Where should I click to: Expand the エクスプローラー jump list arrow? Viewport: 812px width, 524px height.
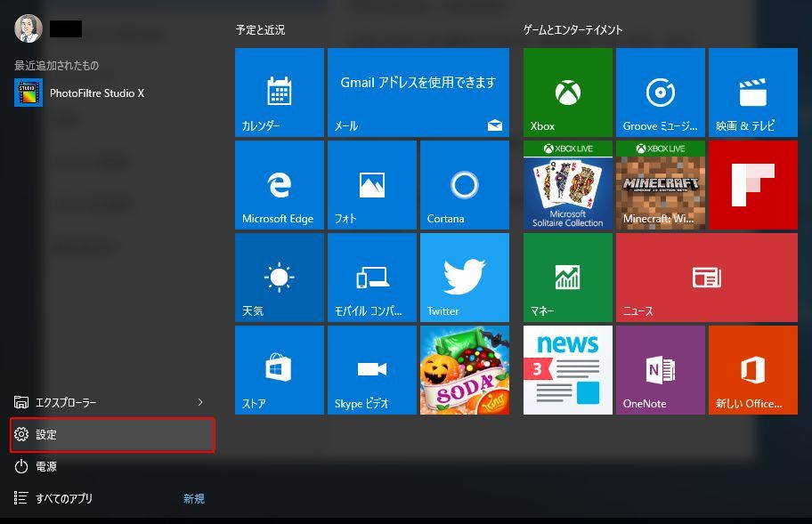pyautogui.click(x=200, y=403)
